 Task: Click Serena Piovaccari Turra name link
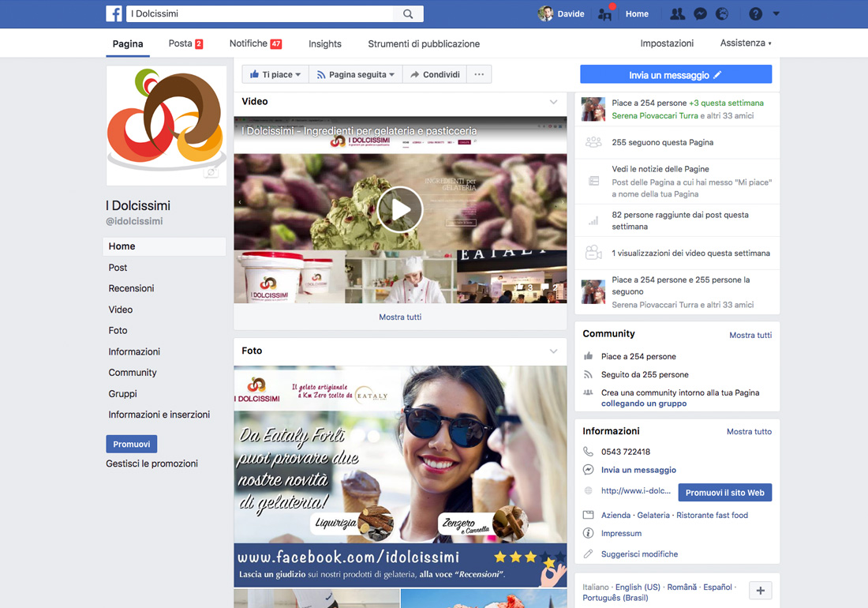coord(655,116)
